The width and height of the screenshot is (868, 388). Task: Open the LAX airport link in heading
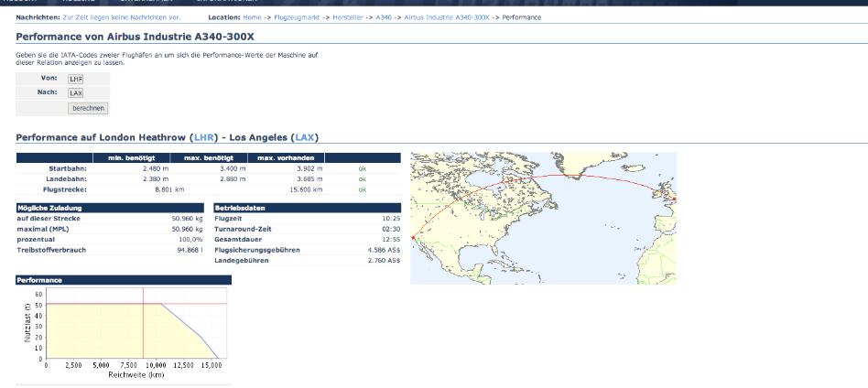coord(304,137)
